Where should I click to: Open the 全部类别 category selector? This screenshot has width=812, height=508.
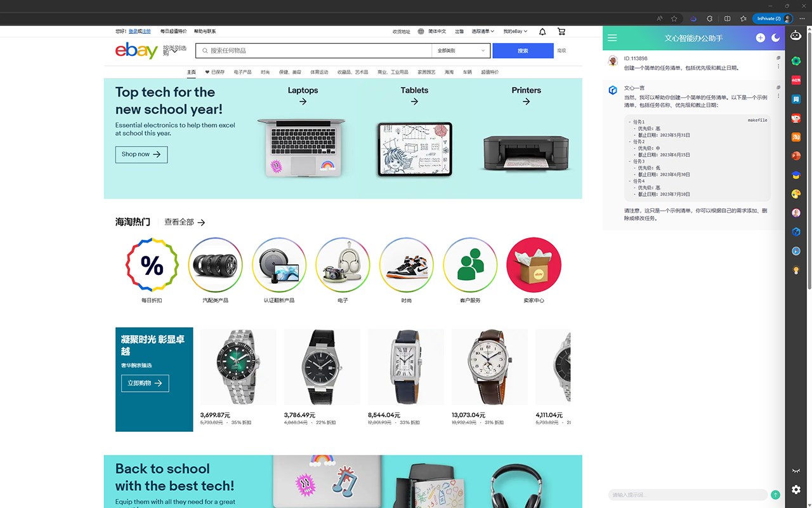tap(461, 51)
